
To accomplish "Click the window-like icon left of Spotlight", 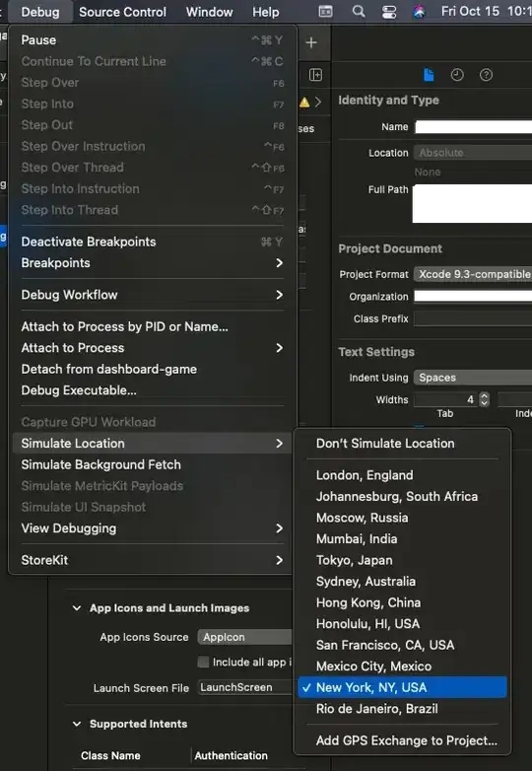I will click(x=326, y=11).
